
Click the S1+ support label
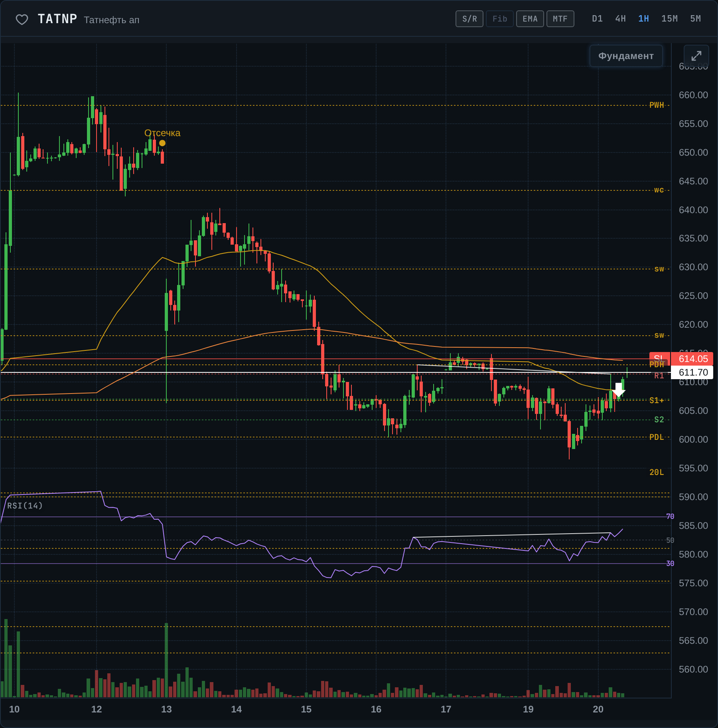(x=657, y=400)
